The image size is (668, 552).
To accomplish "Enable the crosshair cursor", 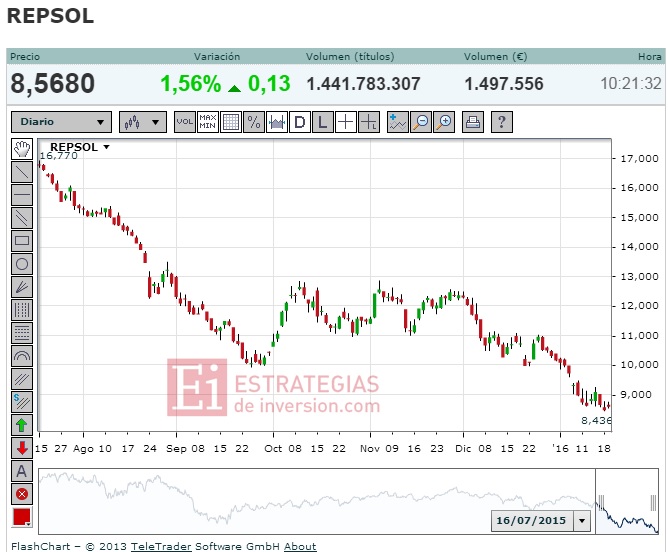I will pos(346,122).
